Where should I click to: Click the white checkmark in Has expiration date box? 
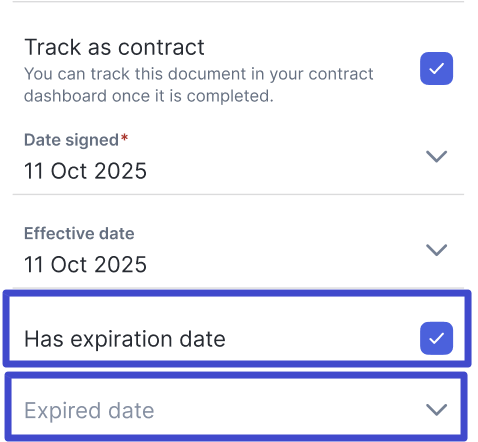(x=436, y=338)
